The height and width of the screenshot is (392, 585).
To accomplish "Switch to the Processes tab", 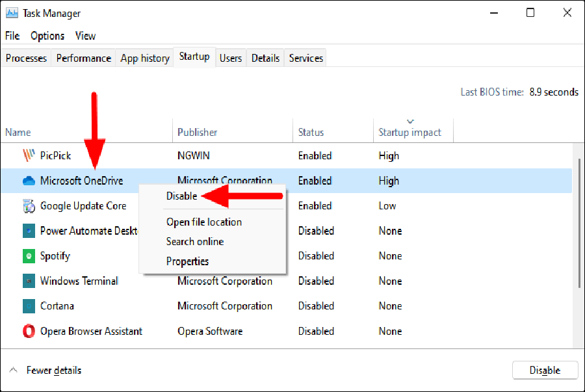I will click(26, 59).
